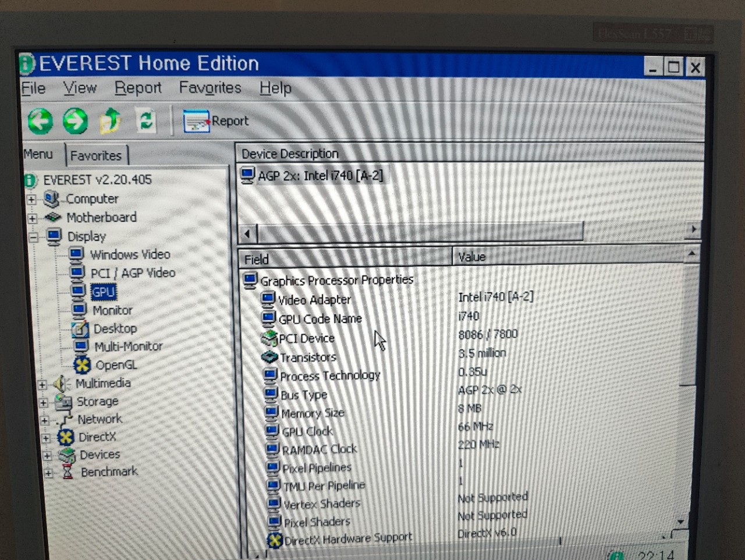Select the Display monitor icon in tree

point(54,236)
